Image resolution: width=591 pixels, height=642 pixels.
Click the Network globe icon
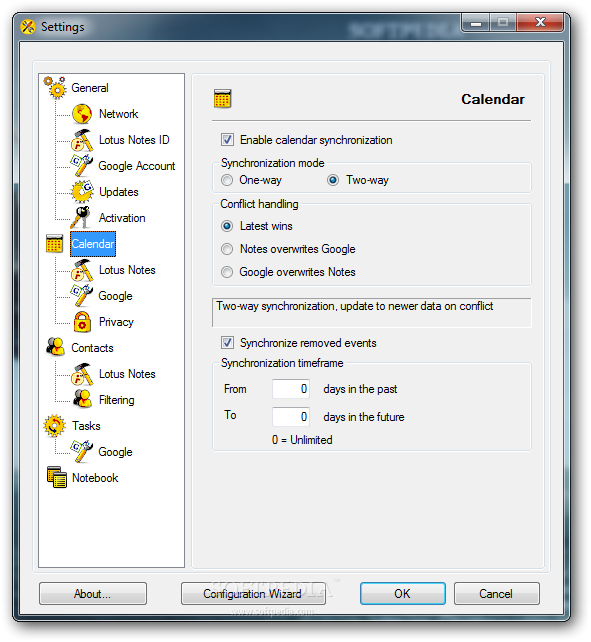(x=82, y=114)
